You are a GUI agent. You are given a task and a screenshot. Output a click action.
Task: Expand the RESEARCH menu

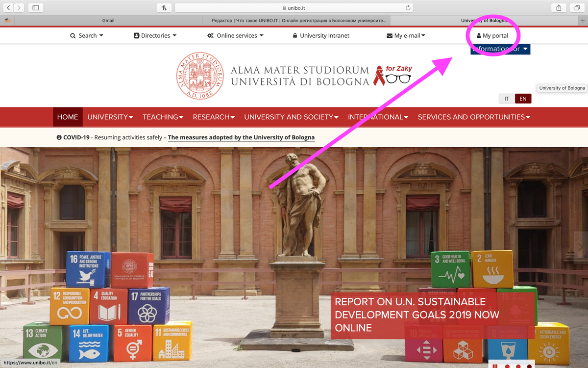[x=214, y=117]
